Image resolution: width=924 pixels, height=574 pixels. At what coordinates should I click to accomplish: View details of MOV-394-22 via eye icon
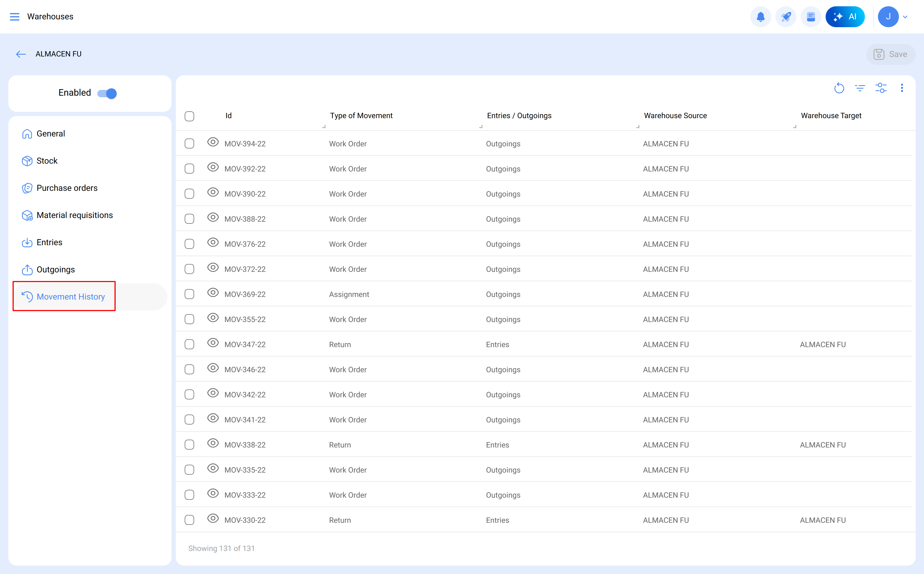(213, 142)
